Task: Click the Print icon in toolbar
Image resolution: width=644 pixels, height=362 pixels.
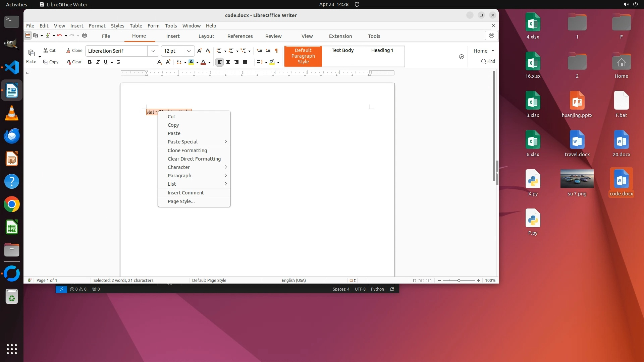Action: click(85, 36)
